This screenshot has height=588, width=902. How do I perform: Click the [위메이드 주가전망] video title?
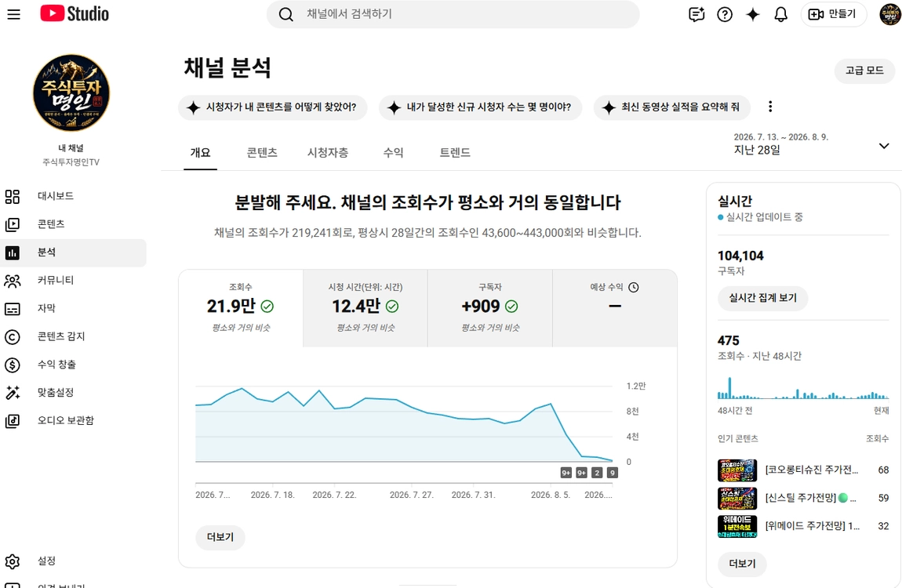[x=813, y=526]
